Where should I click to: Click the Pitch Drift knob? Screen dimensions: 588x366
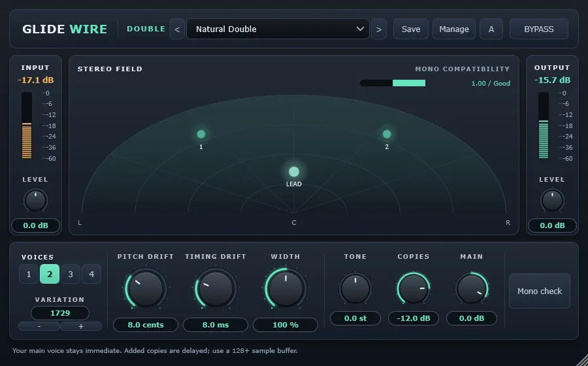click(146, 289)
